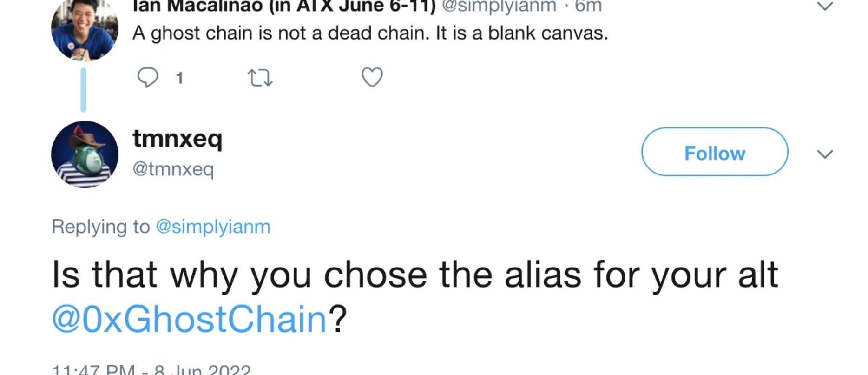This screenshot has width=868, height=375.
Task: Click the bold tmnxeq display name
Action: click(x=178, y=138)
